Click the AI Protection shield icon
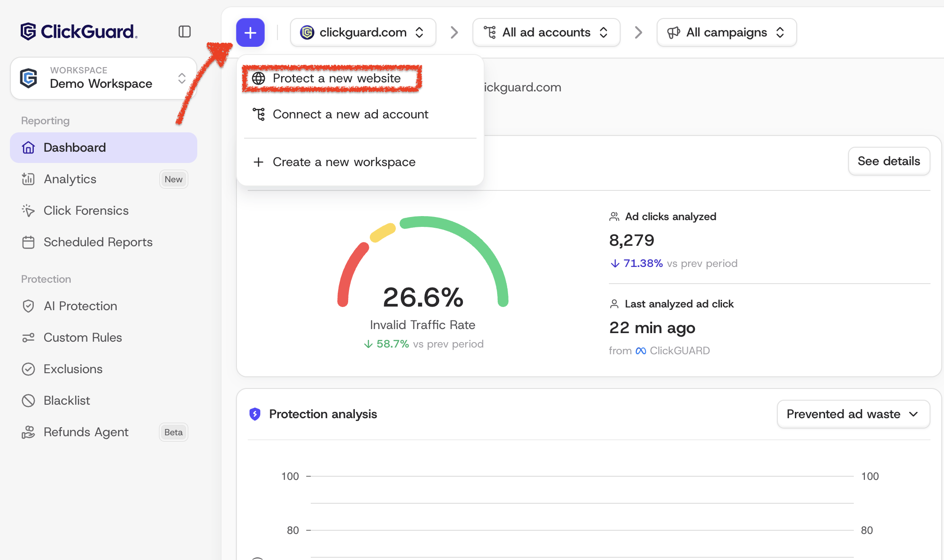 pyautogui.click(x=28, y=306)
